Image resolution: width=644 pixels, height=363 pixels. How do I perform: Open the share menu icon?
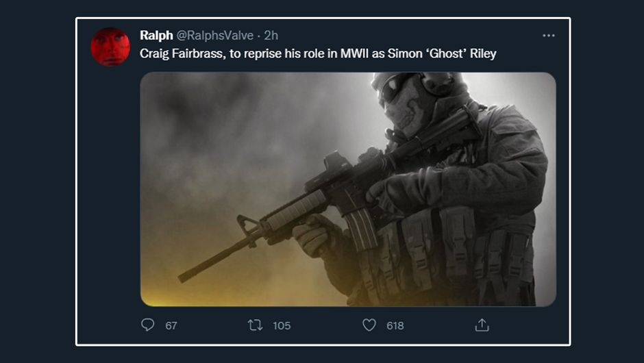click(x=482, y=325)
